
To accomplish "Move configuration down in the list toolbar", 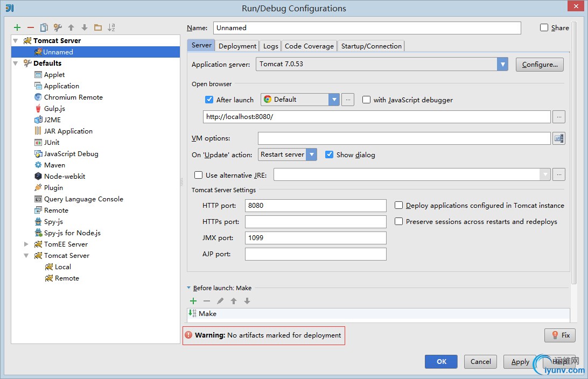I will (x=85, y=27).
